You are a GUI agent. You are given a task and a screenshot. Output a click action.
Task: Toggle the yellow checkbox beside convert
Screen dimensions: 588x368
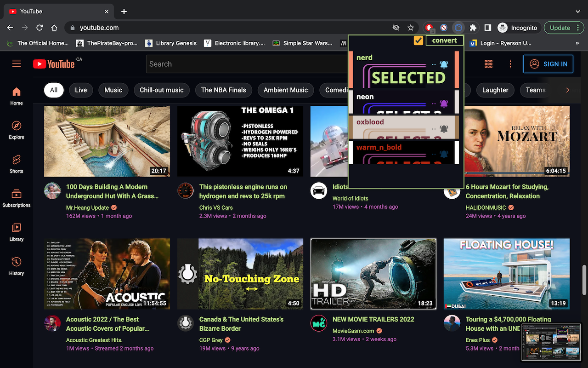pyautogui.click(x=418, y=40)
